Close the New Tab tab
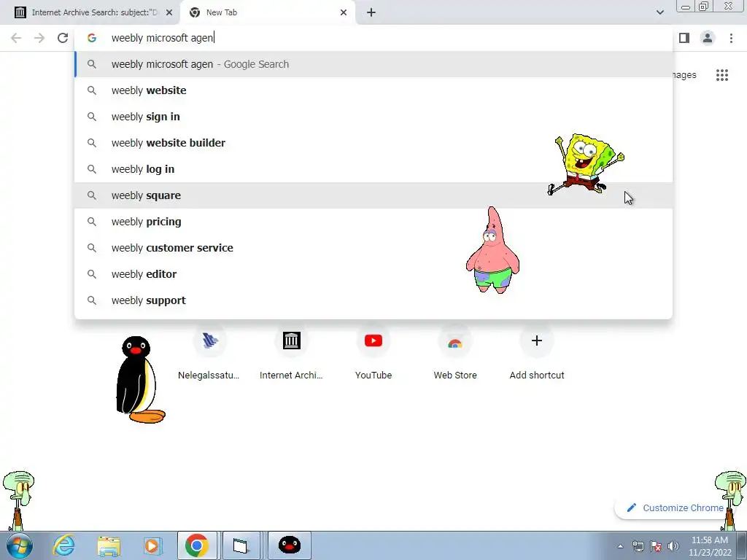The height and width of the screenshot is (560, 747). [344, 12]
